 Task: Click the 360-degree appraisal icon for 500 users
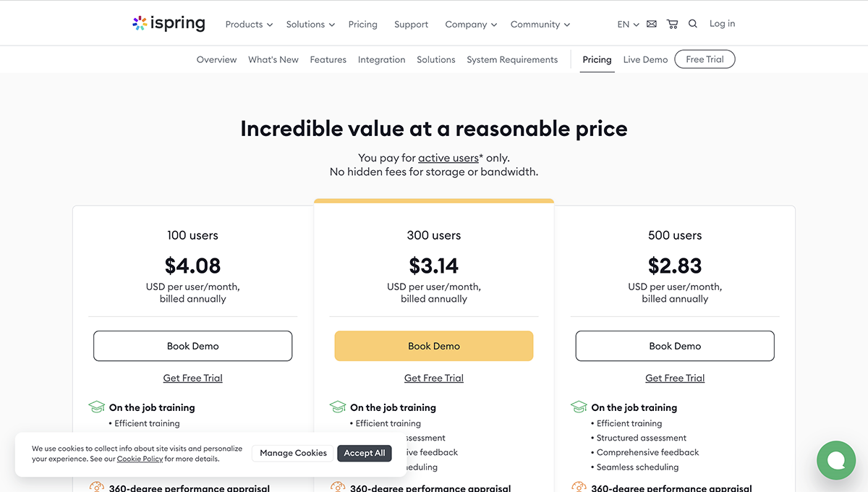[579, 487]
